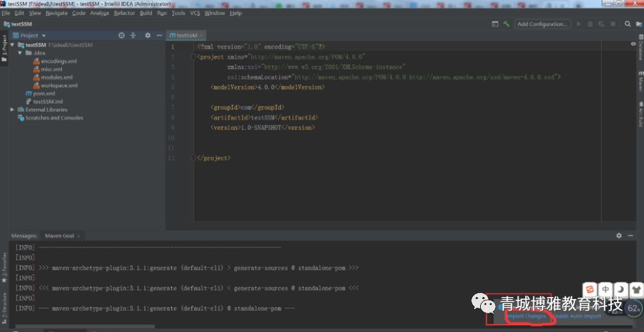This screenshot has height=332, width=644.
Task: Click the closing project tag fold marker
Action: [x=193, y=158]
